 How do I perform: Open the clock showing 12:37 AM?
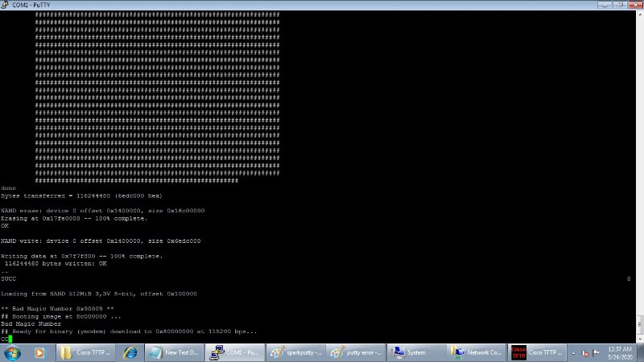[x=620, y=353]
